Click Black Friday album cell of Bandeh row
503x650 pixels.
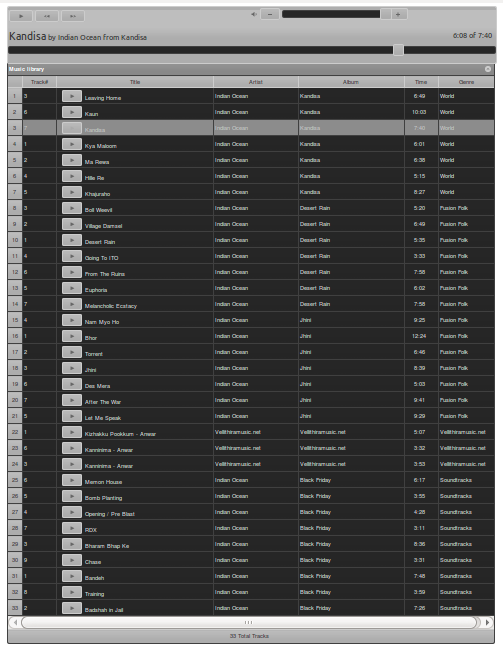[x=351, y=576]
